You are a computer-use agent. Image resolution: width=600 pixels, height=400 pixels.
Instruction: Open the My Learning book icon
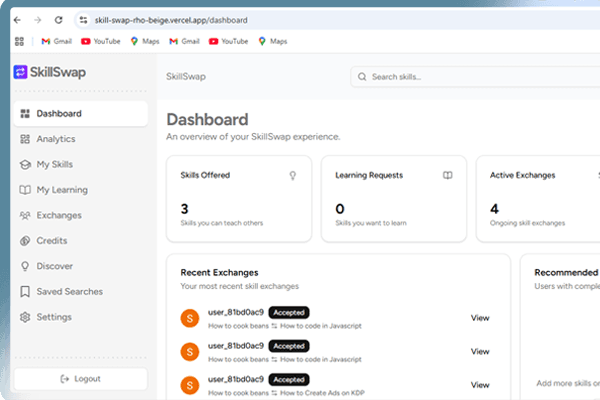(x=25, y=190)
